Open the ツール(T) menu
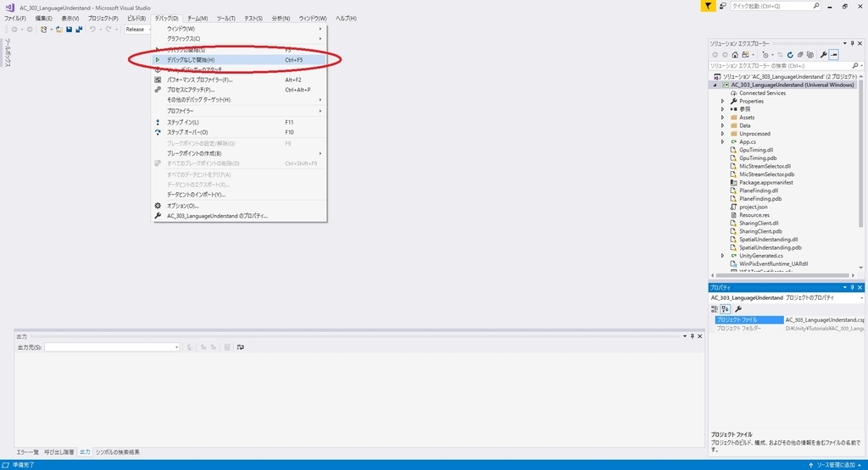Viewport: 868px width, 470px height. coord(225,19)
